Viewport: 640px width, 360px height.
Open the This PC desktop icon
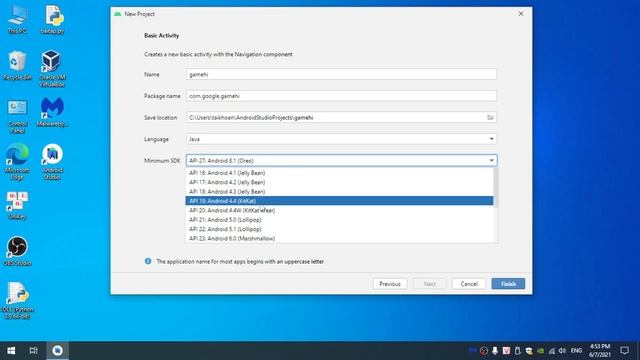point(17,19)
